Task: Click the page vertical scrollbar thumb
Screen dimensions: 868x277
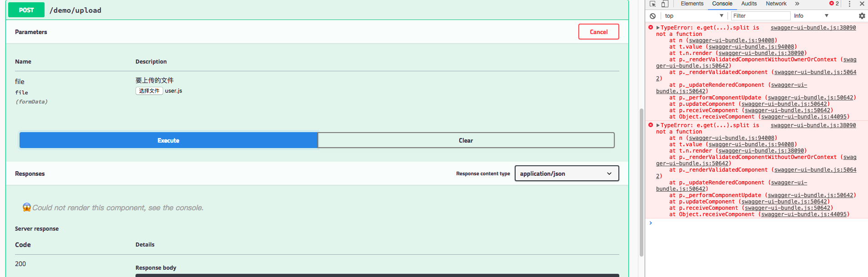Action: coord(642,183)
